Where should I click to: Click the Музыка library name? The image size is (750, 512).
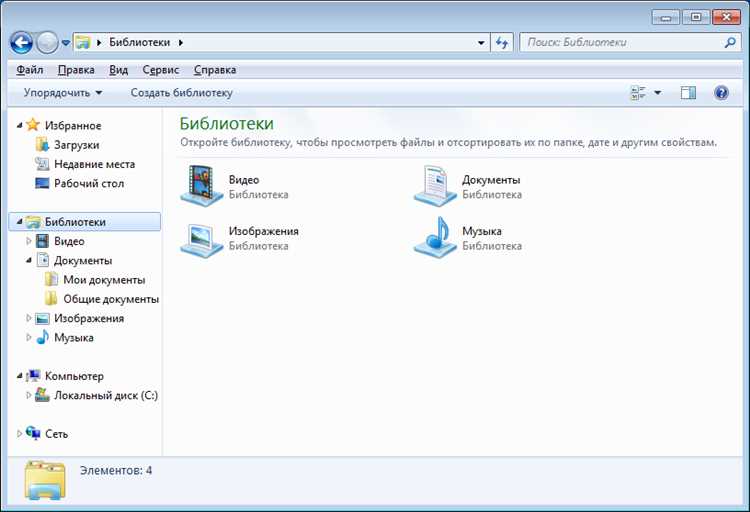[x=482, y=231]
